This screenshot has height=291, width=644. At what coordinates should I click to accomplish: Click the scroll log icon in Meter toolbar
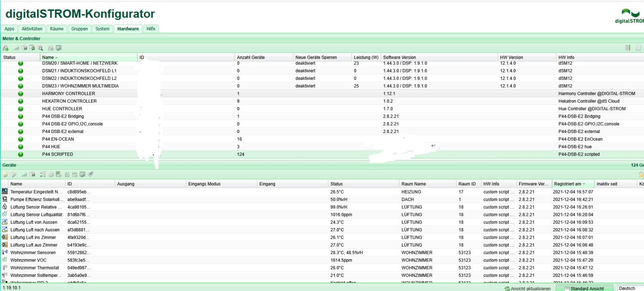coord(638,48)
